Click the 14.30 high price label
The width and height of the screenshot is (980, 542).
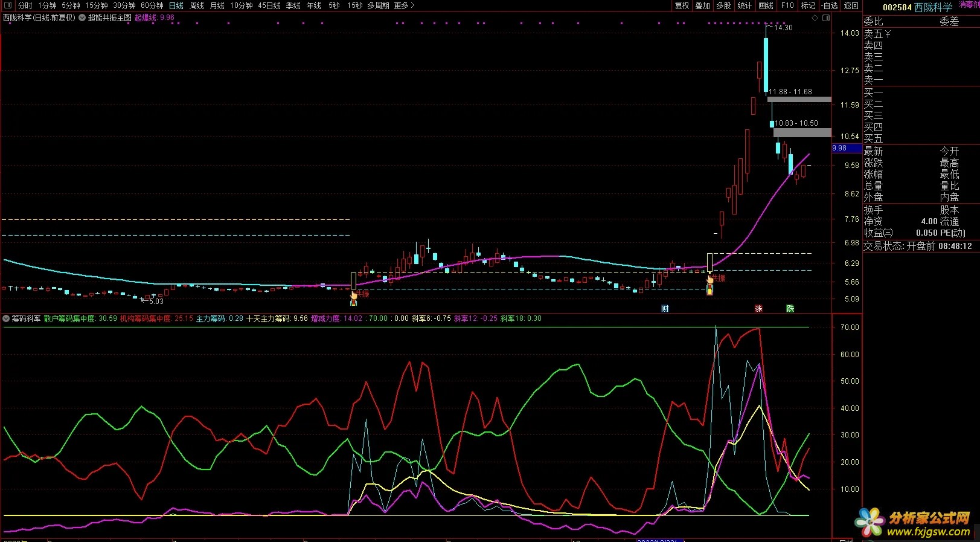[783, 28]
